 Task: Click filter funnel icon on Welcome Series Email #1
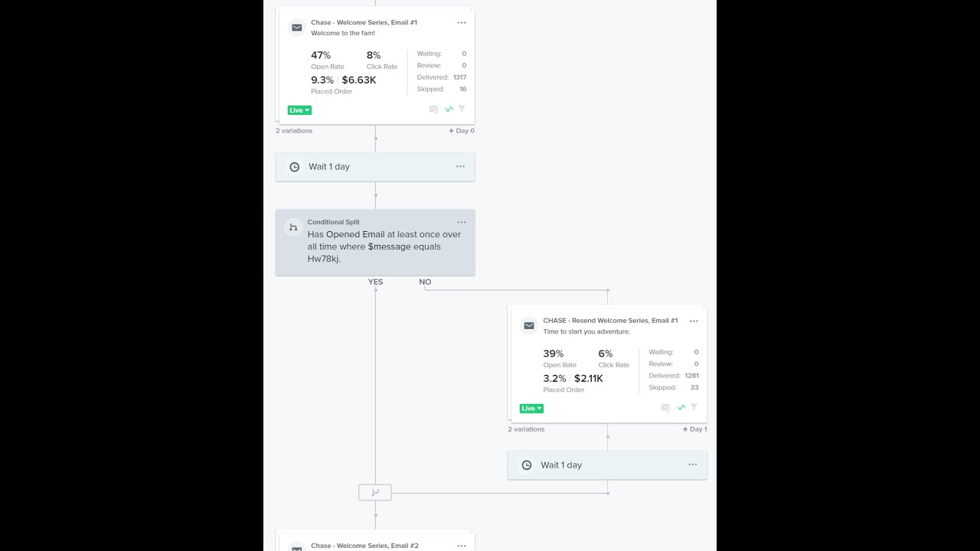[462, 109]
